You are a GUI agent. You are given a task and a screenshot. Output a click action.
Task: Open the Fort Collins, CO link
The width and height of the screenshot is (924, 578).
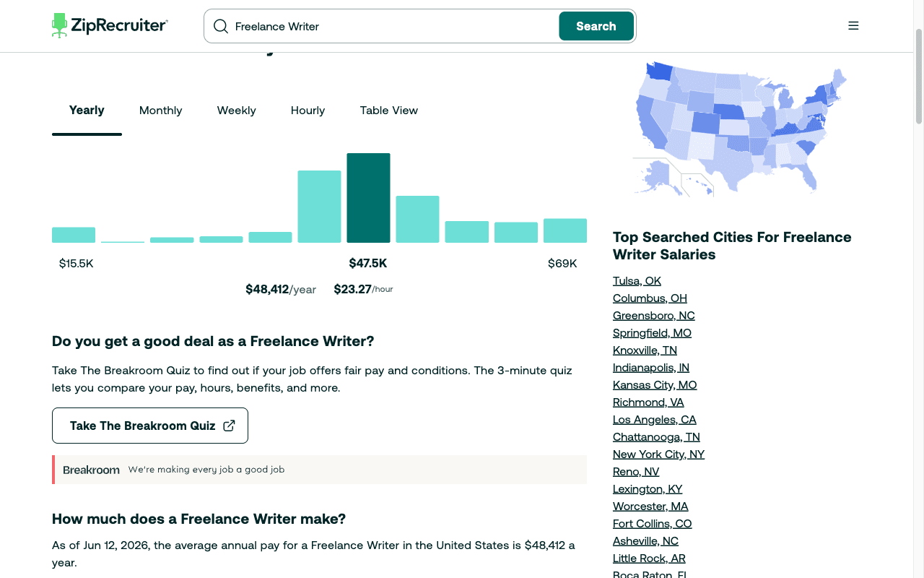point(653,523)
